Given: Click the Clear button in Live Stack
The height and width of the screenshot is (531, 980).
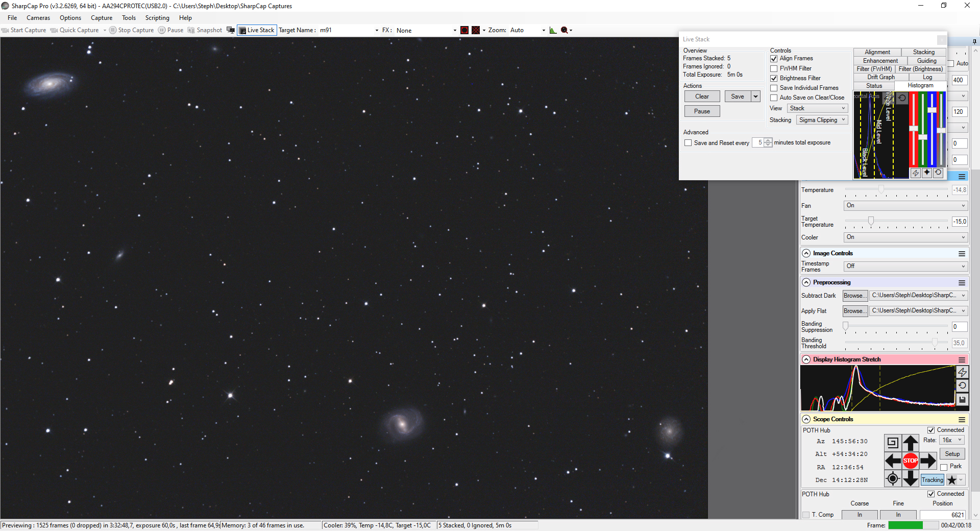Looking at the screenshot, I should point(702,96).
